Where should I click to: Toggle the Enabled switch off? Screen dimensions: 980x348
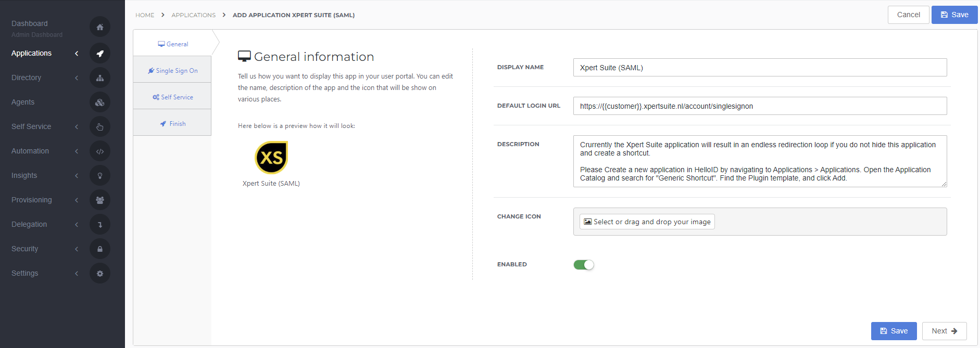pyautogui.click(x=584, y=265)
